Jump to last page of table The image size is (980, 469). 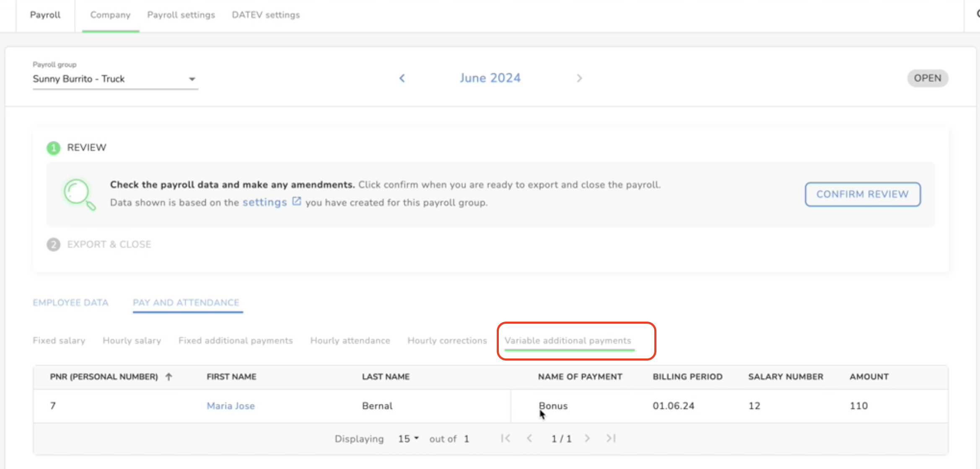(611, 438)
